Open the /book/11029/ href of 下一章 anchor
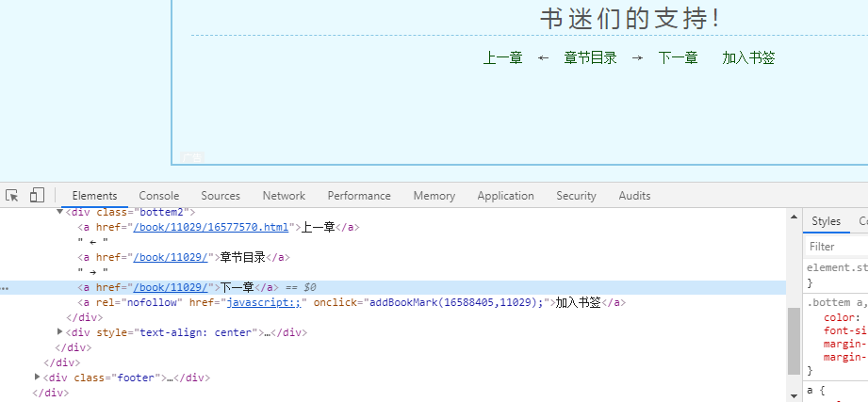 click(171, 287)
